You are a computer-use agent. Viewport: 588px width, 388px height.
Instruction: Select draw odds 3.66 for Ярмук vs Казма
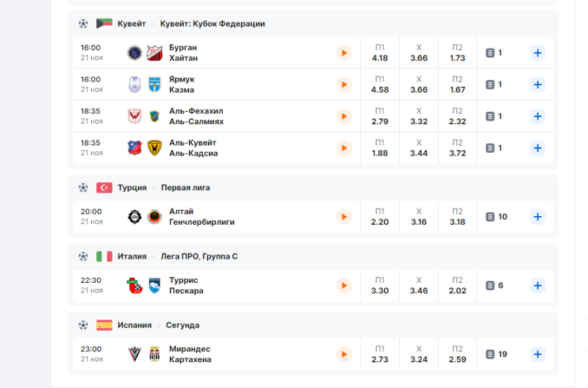click(x=419, y=85)
